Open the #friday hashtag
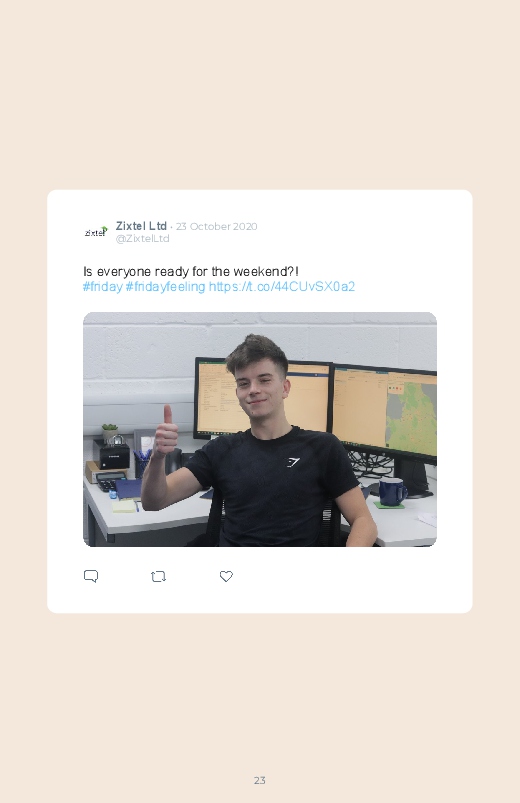 pyautogui.click(x=102, y=286)
